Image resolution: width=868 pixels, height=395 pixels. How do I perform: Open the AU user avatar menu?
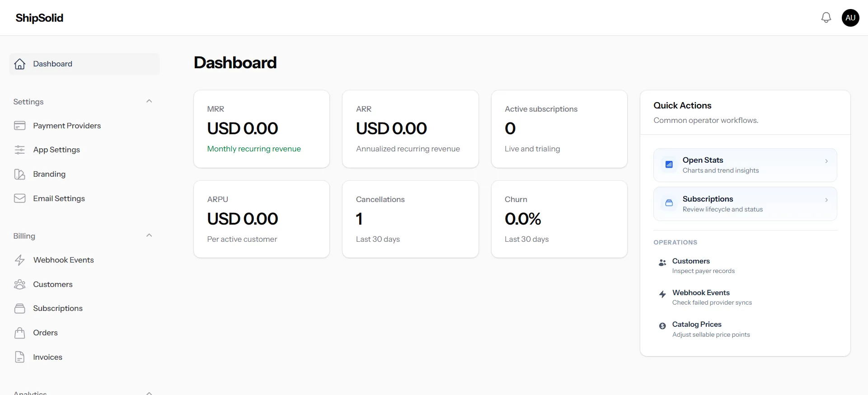click(850, 18)
